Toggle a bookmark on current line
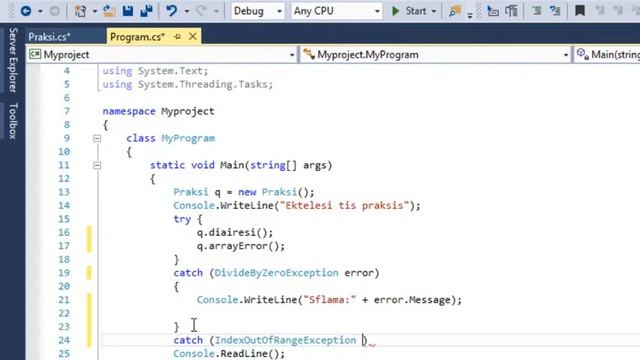 (x=580, y=11)
